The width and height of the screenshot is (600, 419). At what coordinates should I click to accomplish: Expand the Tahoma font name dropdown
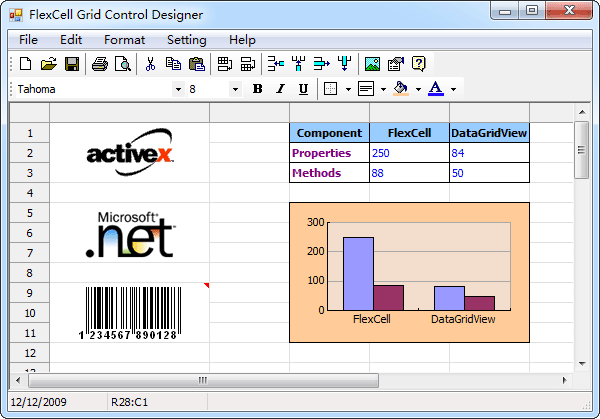click(178, 89)
